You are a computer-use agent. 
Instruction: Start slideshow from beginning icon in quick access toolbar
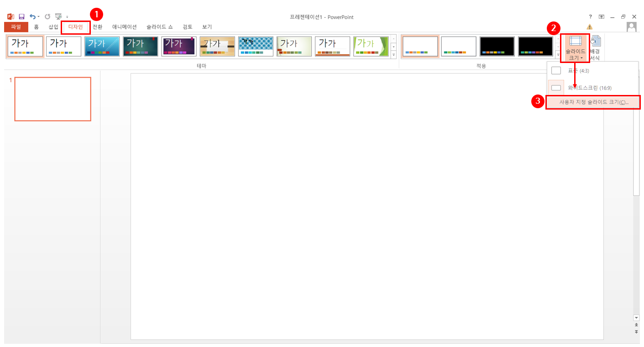pos(58,17)
